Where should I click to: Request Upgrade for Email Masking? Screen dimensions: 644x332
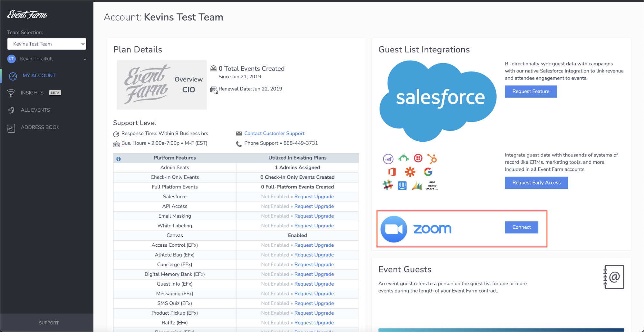tap(314, 216)
